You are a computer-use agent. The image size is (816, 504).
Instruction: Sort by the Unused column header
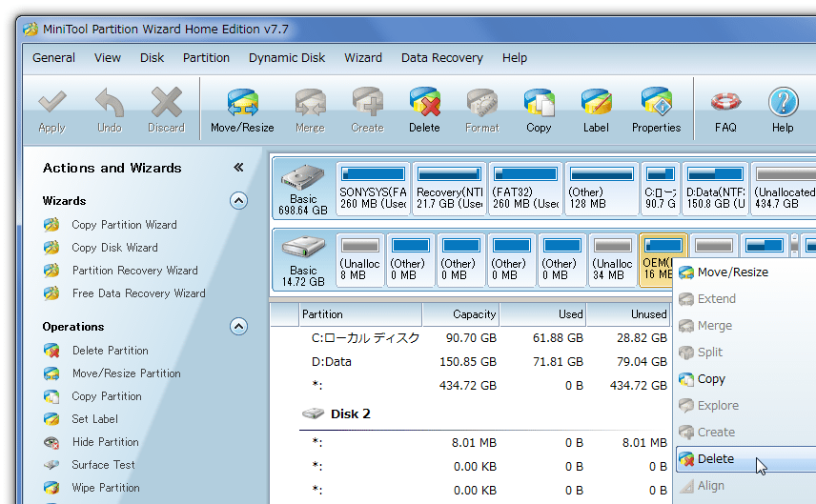pyautogui.click(x=628, y=314)
